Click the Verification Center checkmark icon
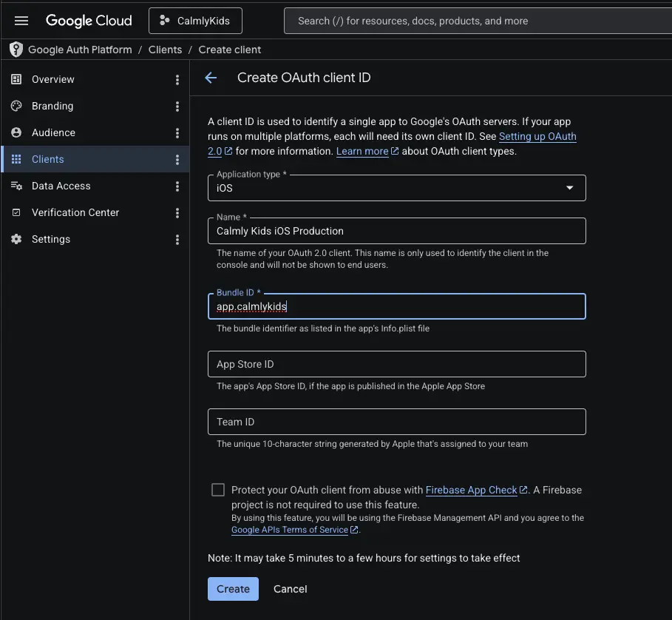The width and height of the screenshot is (672, 620). (x=16, y=212)
